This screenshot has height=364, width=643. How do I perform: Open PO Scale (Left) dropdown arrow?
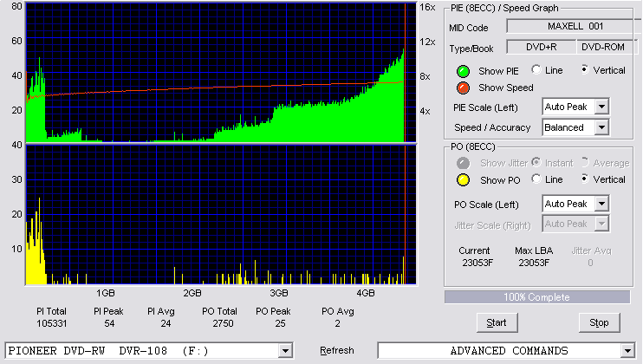[x=601, y=204]
